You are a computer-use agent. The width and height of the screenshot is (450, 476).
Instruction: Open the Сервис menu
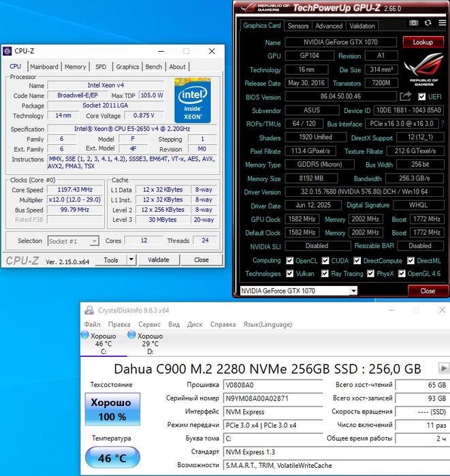tap(149, 324)
